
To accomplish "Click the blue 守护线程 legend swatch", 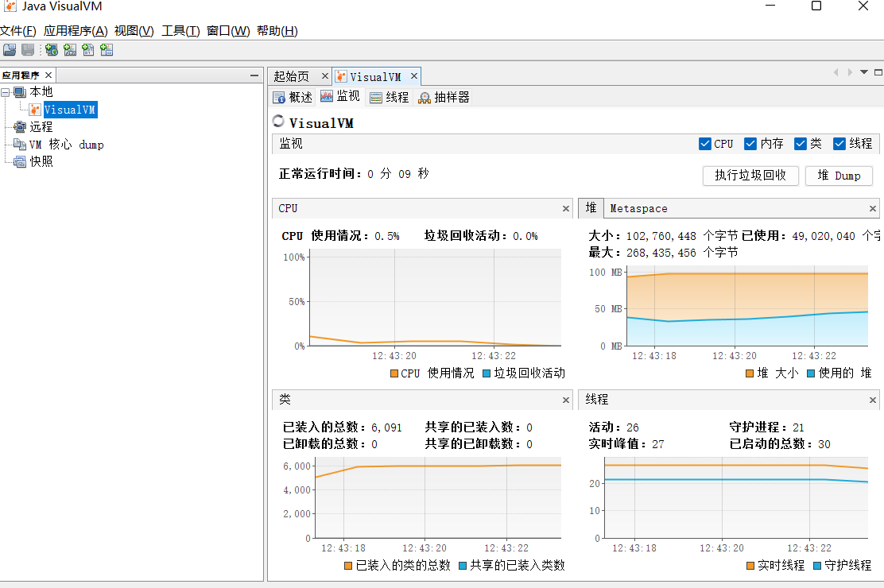I will coord(817,566).
